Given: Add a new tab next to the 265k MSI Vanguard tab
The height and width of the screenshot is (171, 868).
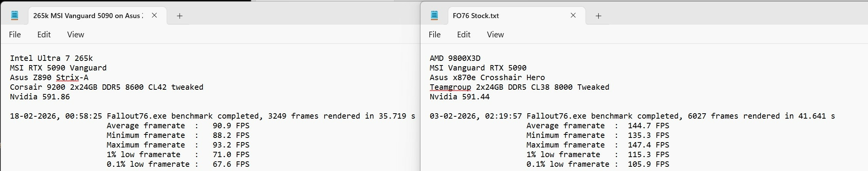Looking at the screenshot, I should coord(179,16).
